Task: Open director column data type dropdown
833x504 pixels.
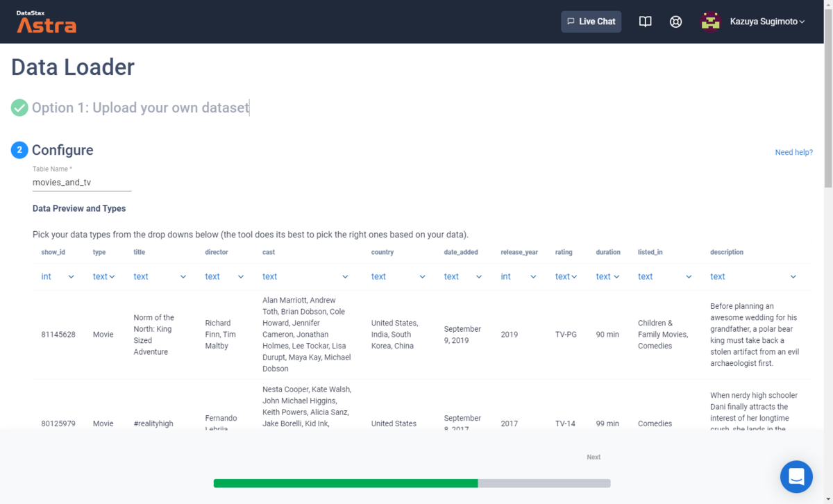Action: 224,276
